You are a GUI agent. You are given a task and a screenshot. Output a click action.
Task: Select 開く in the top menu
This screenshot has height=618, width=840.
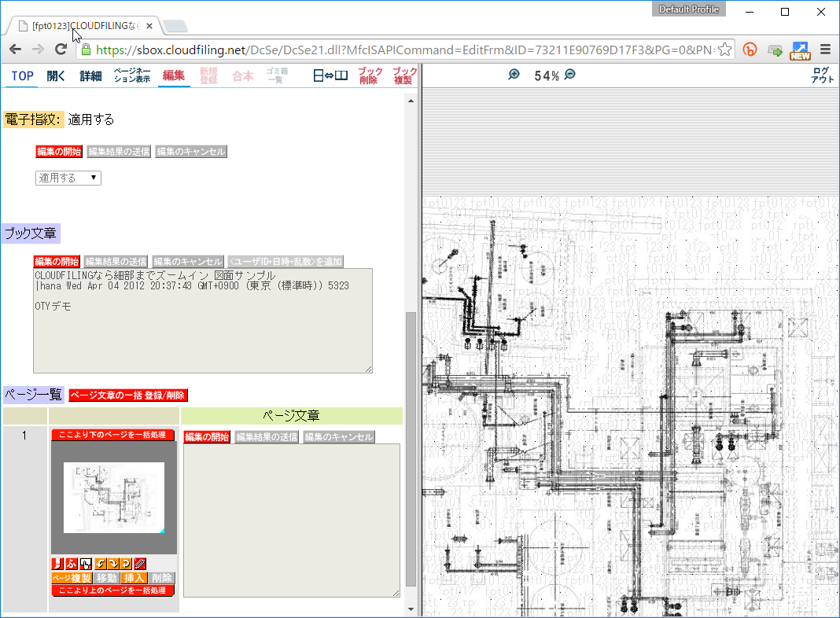click(x=56, y=76)
